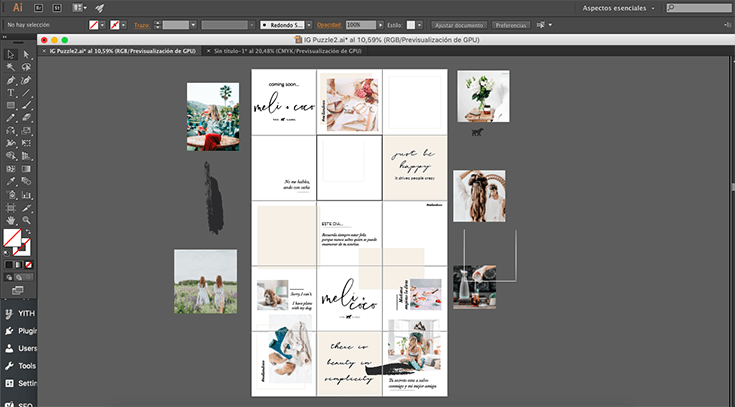Screen dimensions: 735x407
Task: Select the Column Graph tool
Action: 26,194
